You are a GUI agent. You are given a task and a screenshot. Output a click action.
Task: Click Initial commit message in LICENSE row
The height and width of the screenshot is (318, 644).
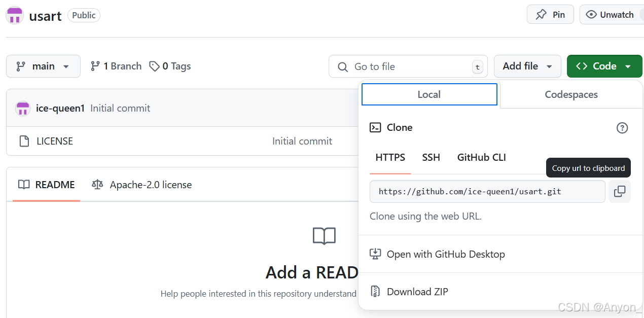302,141
